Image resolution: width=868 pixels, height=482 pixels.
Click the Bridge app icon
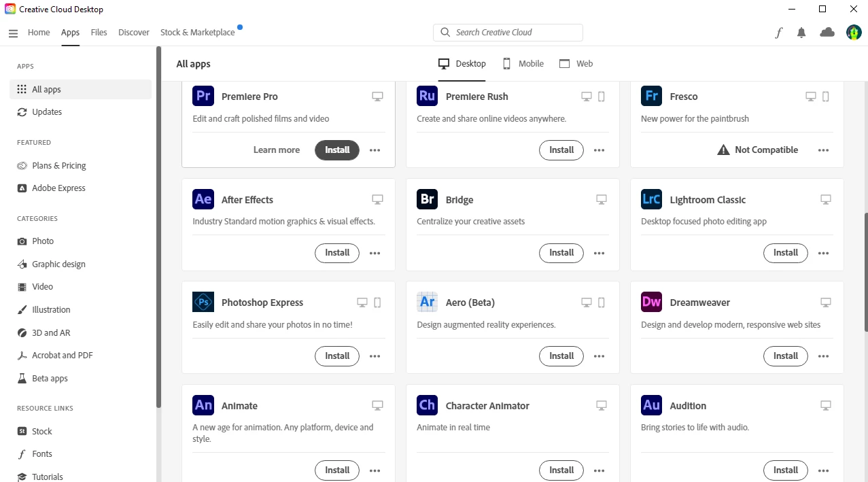(x=428, y=199)
